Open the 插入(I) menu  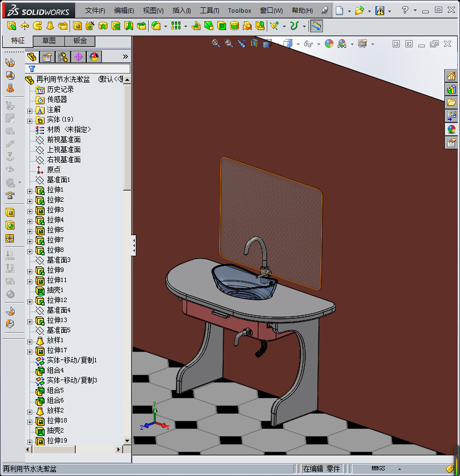tap(182, 11)
